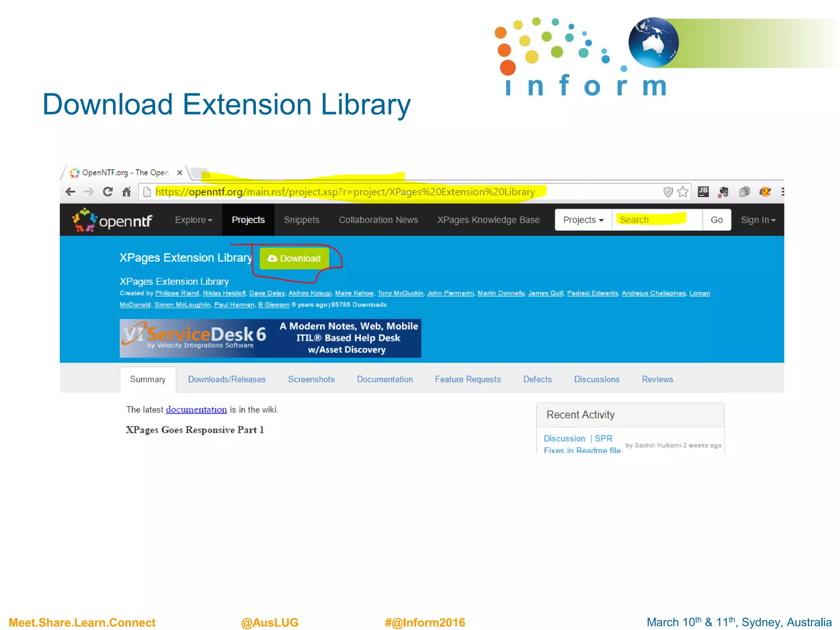Click the XPages Extension Library title
Viewport: 840px width, 630px height.
186,258
